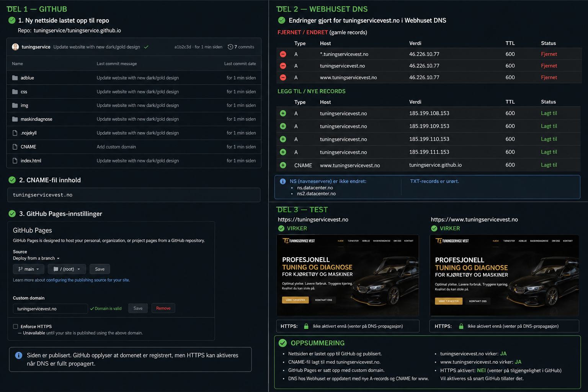
Task: Click TJENESTER in the left site preview
Action: click(353, 241)
